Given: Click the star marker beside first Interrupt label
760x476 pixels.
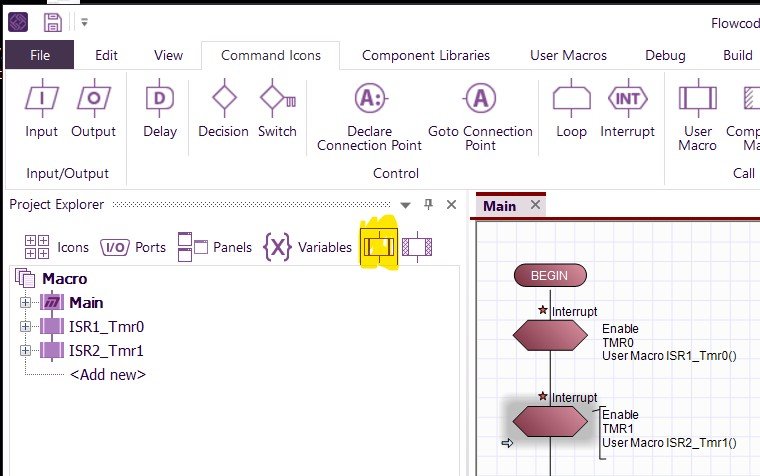Looking at the screenshot, I should (543, 310).
